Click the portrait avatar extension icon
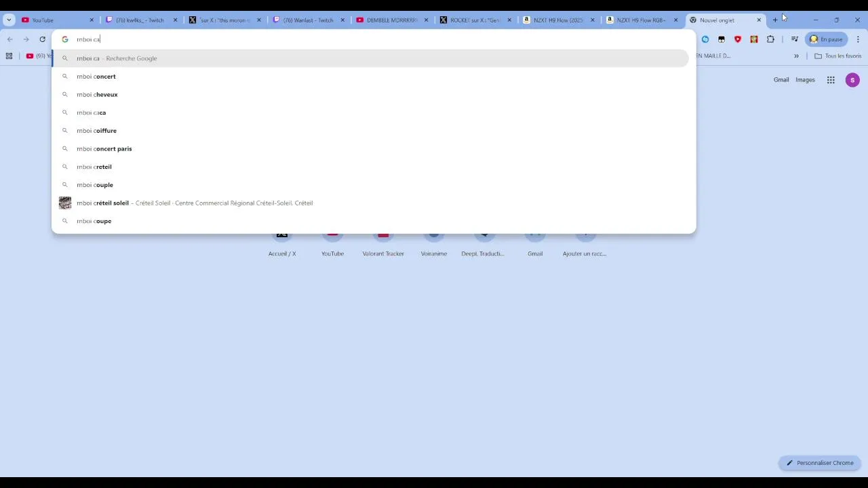868x488 pixels. click(754, 39)
